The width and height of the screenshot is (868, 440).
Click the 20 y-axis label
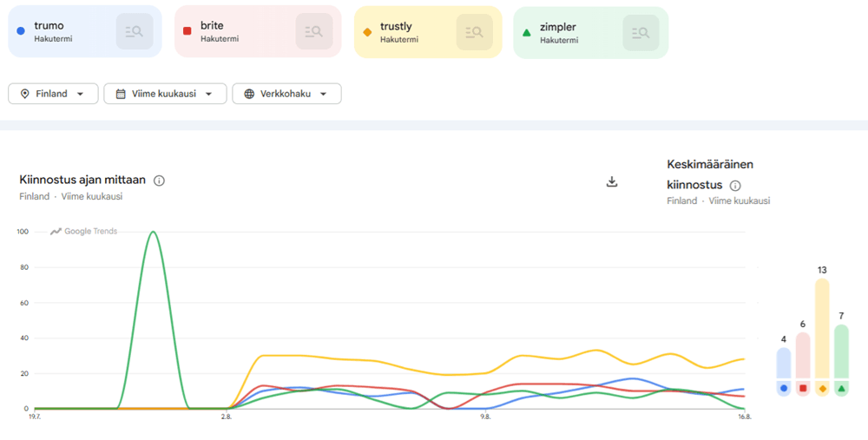pyautogui.click(x=24, y=373)
